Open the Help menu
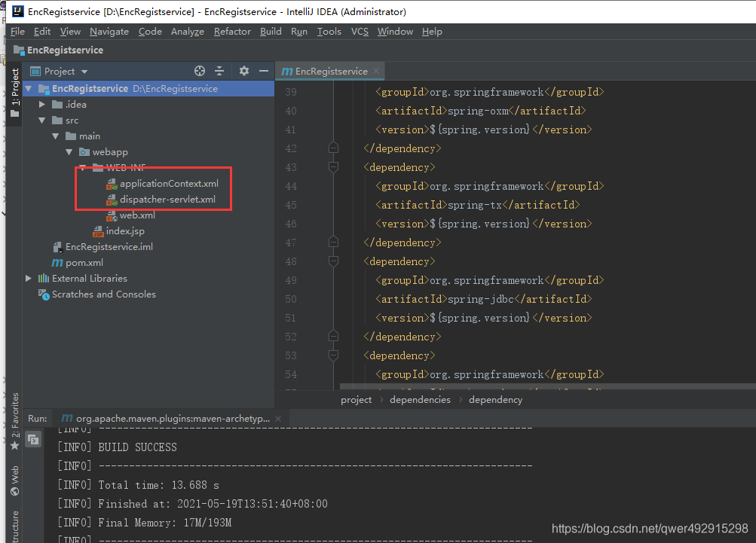Screen dimensions: 756x543 click(x=432, y=32)
